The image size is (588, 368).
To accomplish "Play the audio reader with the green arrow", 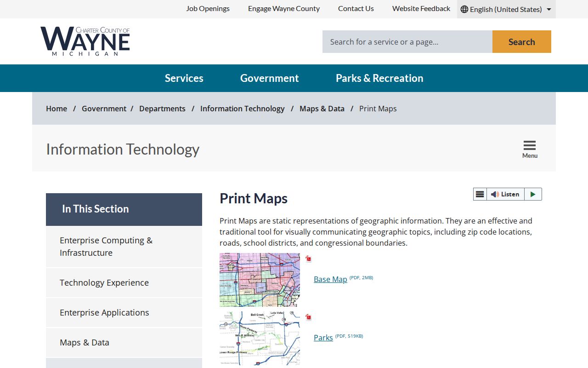I will pyautogui.click(x=533, y=194).
